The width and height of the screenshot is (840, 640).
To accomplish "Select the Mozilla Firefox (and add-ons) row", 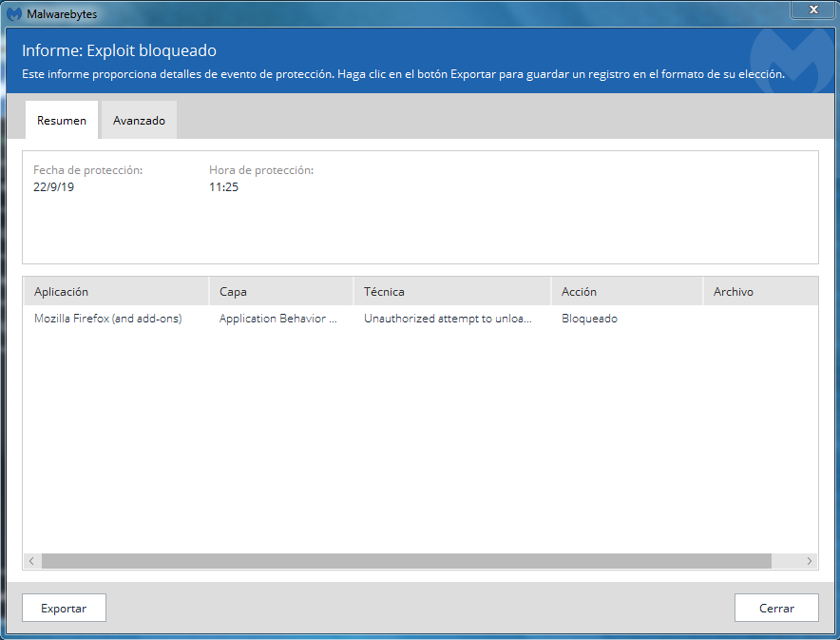I will [421, 319].
